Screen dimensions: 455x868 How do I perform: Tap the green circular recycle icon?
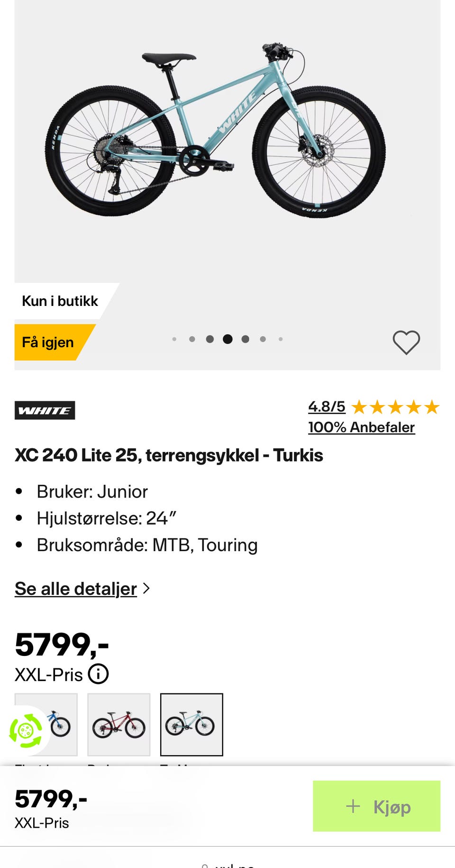[x=26, y=731]
